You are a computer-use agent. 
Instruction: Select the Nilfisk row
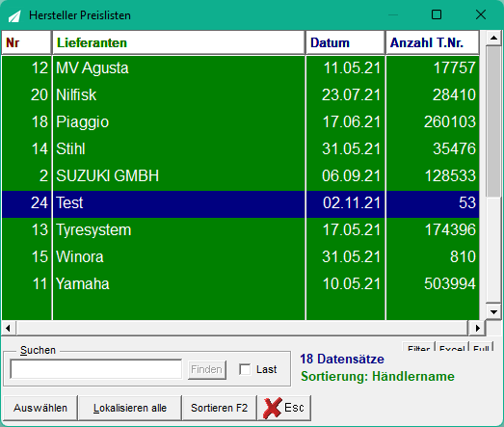pos(240,94)
